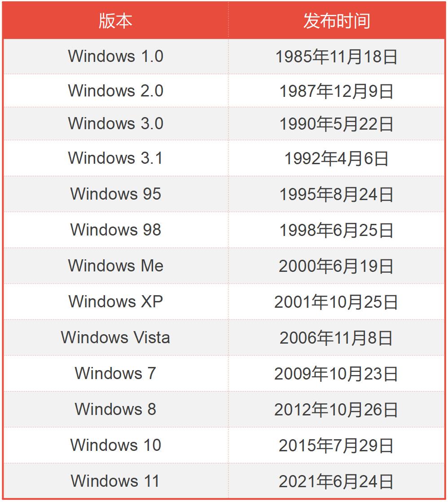Click the Windows 3.1 version cell
The image size is (448, 502).
pyautogui.click(x=116, y=158)
